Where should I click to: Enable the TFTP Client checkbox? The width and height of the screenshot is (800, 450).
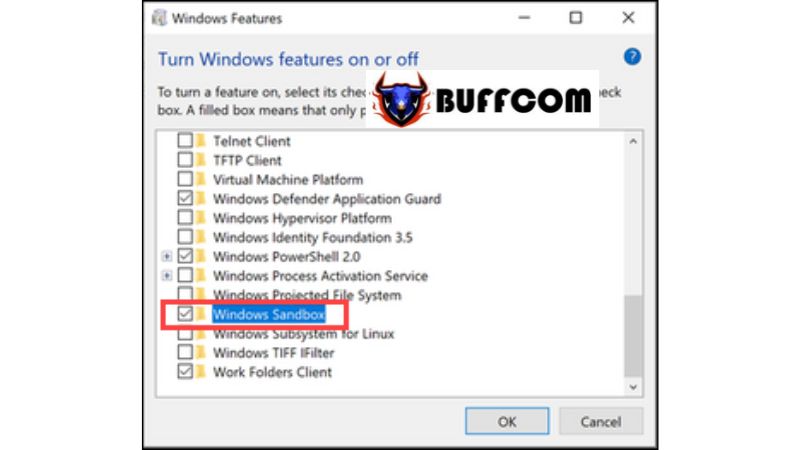(x=185, y=160)
